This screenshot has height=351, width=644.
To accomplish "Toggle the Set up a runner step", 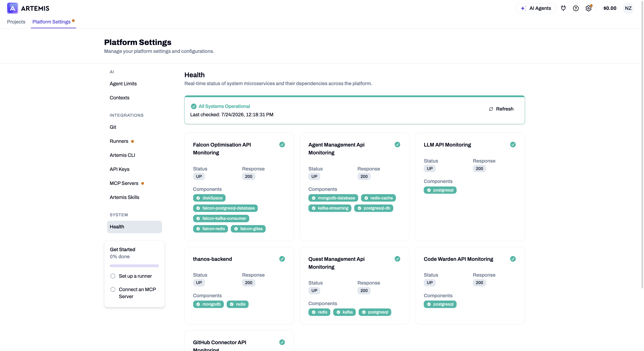I will coord(113,276).
